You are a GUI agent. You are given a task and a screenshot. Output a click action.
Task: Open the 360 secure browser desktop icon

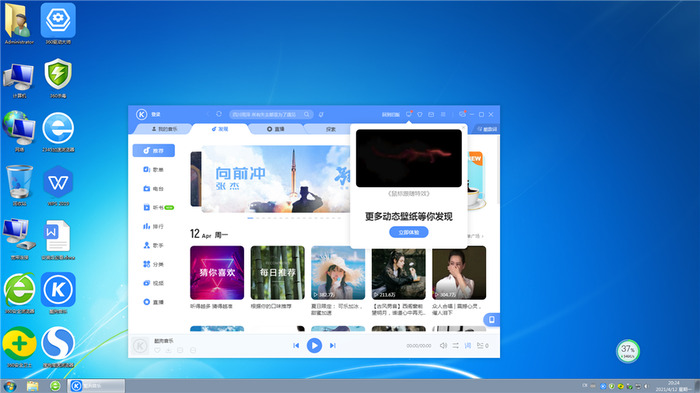[19, 293]
